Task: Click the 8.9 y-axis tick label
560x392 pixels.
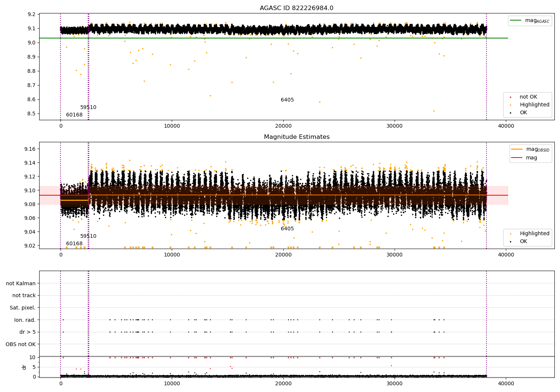Action: [x=32, y=57]
